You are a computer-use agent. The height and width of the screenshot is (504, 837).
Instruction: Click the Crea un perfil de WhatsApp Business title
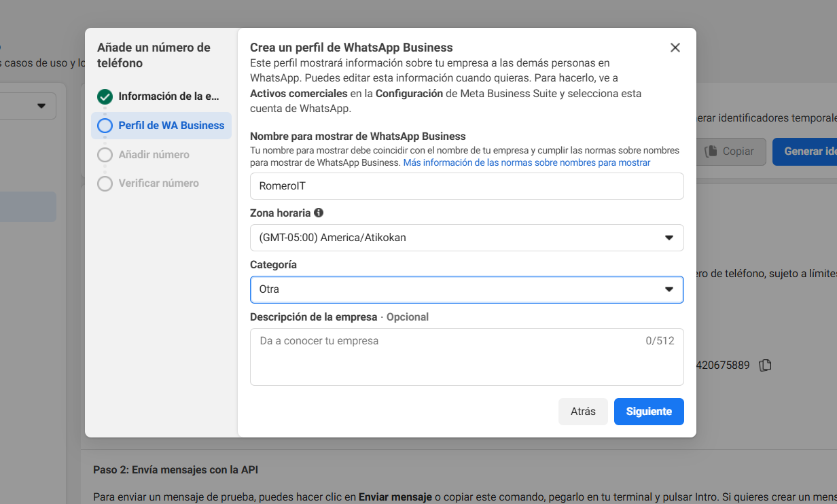point(351,48)
